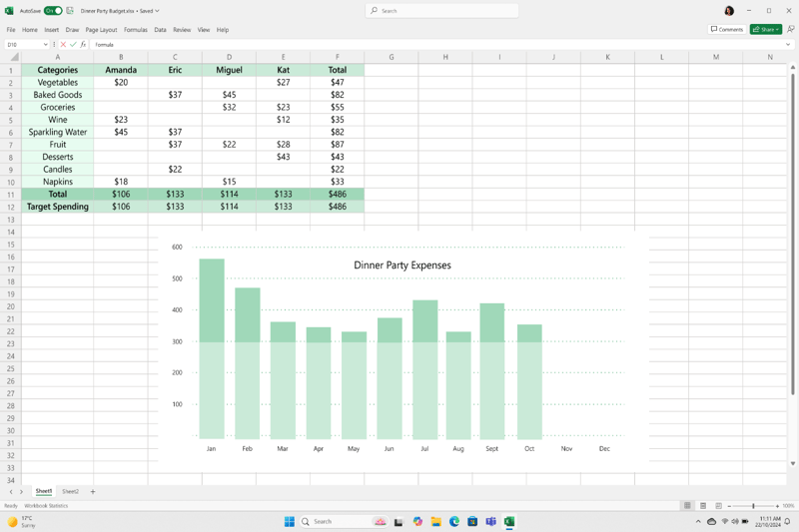Toggle the AutoSave switch
The image size is (799, 532).
[x=53, y=11]
